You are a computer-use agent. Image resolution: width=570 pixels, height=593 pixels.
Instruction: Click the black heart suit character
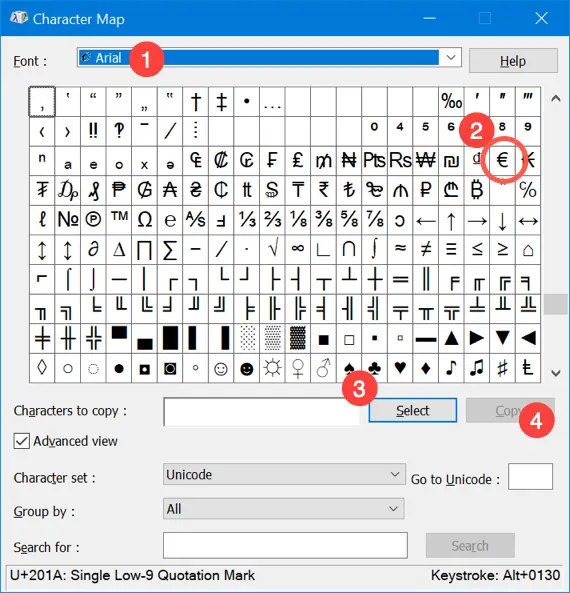pyautogui.click(x=400, y=368)
